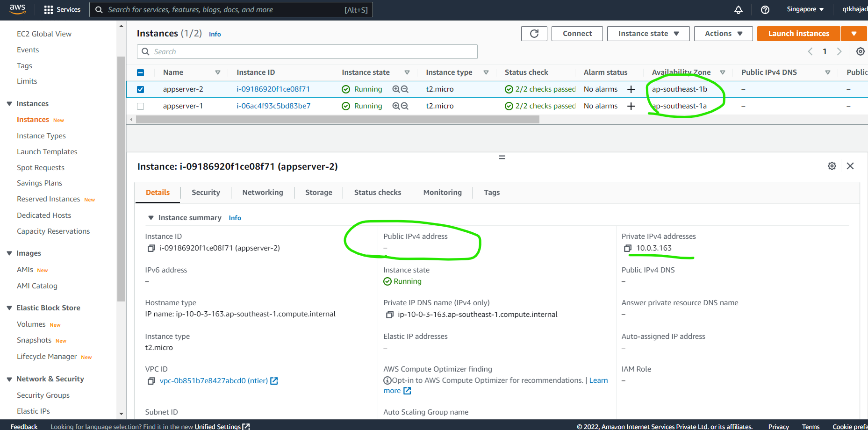868x430 pixels.
Task: Toggle the select-all header checkbox
Action: click(141, 72)
